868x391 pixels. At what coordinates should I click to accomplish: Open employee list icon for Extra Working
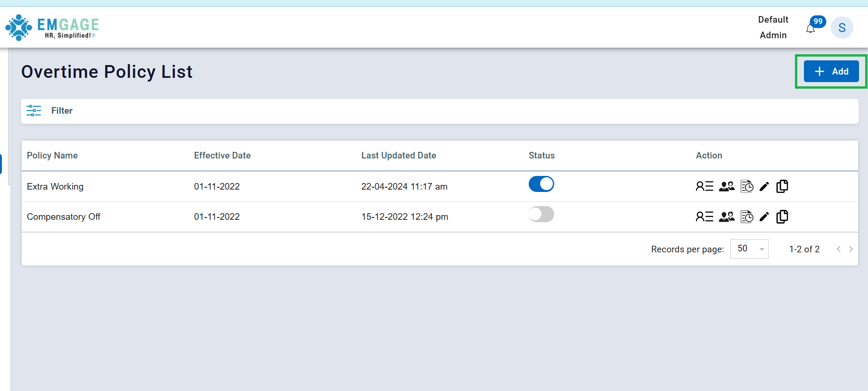704,186
